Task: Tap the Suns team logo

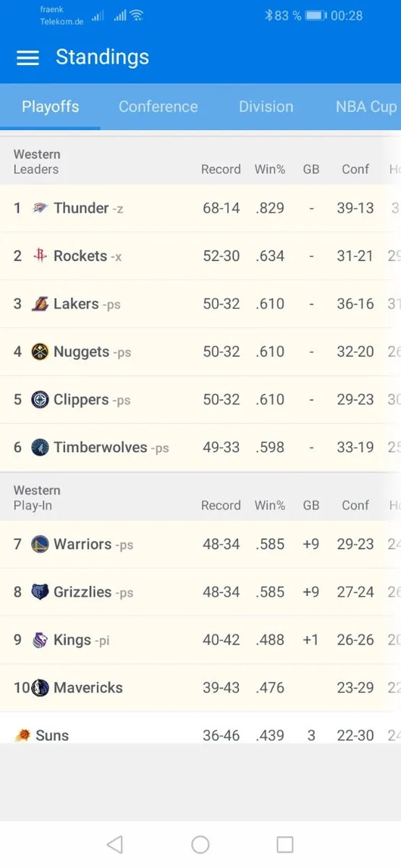Action: (x=23, y=735)
